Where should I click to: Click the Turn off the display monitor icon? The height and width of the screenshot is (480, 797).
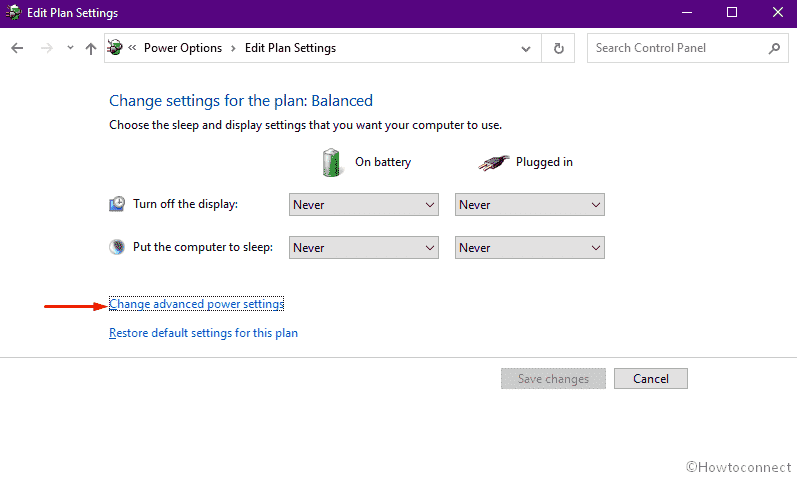[117, 204]
